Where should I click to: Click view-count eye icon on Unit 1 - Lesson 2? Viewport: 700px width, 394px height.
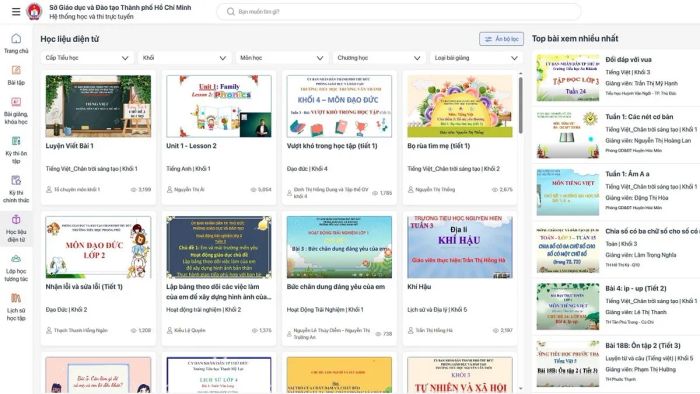tap(254, 190)
